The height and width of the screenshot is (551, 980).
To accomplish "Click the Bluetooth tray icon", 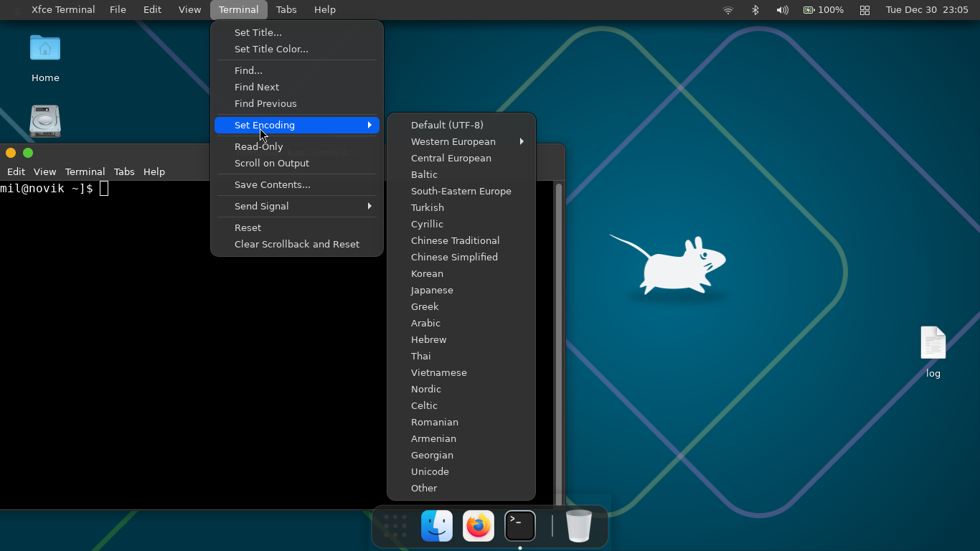I will pyautogui.click(x=755, y=10).
